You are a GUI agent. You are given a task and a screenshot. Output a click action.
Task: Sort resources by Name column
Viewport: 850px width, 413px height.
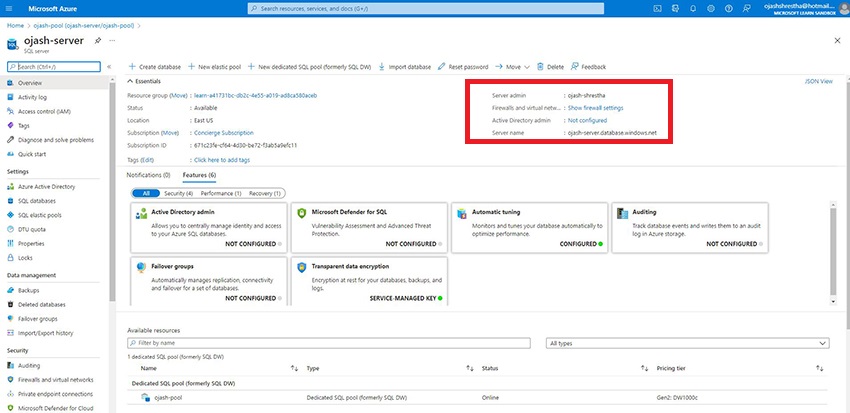[x=149, y=368]
